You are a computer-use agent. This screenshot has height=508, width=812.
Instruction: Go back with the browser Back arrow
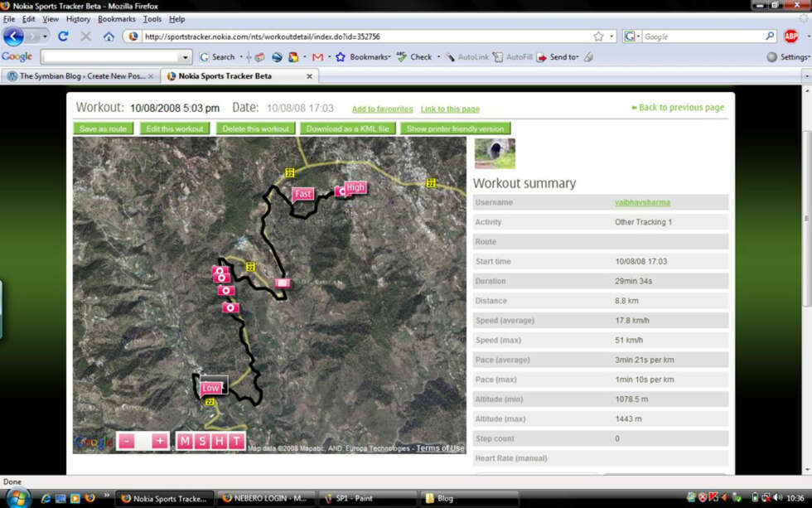(13, 36)
